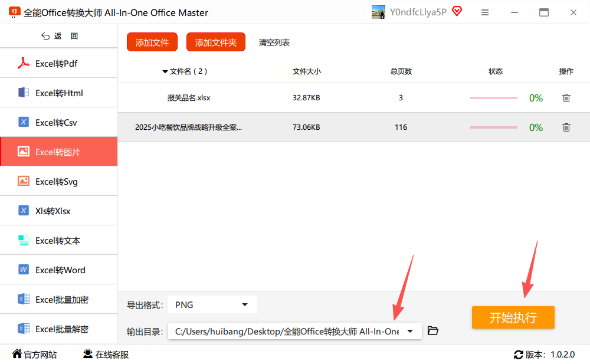Click the Excel转Word W icon
Screen dimensions: 590x364
click(24, 270)
